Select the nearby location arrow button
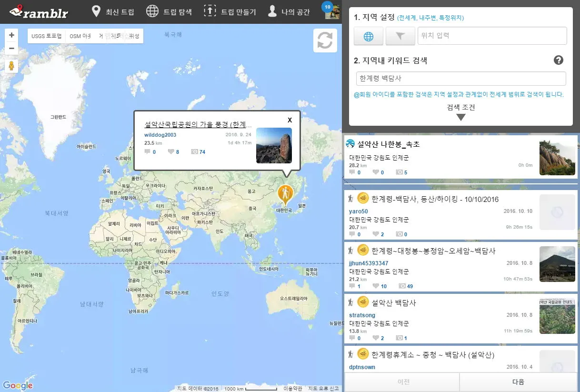 pos(400,36)
